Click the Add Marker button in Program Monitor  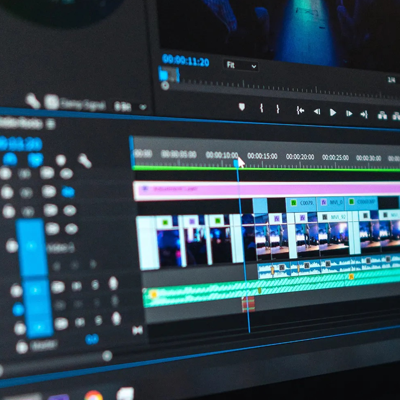tap(242, 107)
